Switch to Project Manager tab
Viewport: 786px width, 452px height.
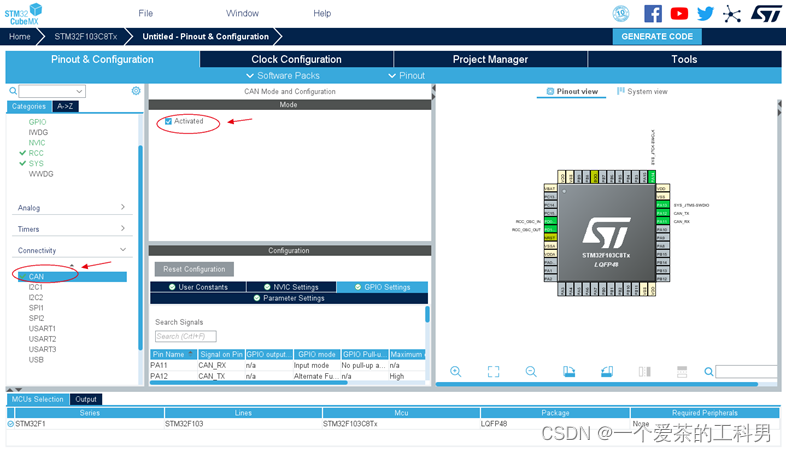pos(490,59)
